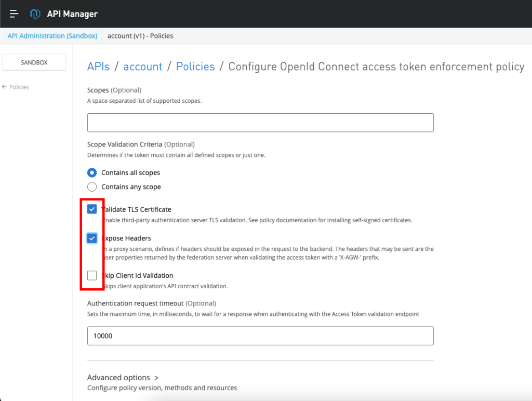The width and height of the screenshot is (532, 401).
Task: Click the Advanced options chevron arrow
Action: pyautogui.click(x=156, y=378)
